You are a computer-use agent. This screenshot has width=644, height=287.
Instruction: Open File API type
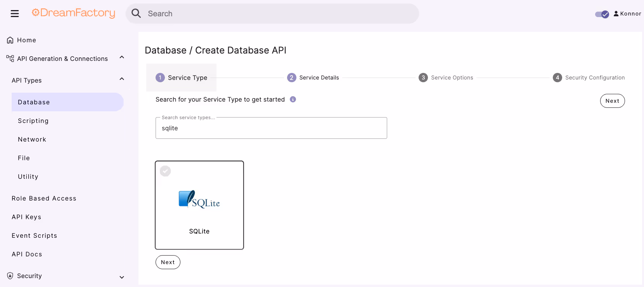(24, 158)
